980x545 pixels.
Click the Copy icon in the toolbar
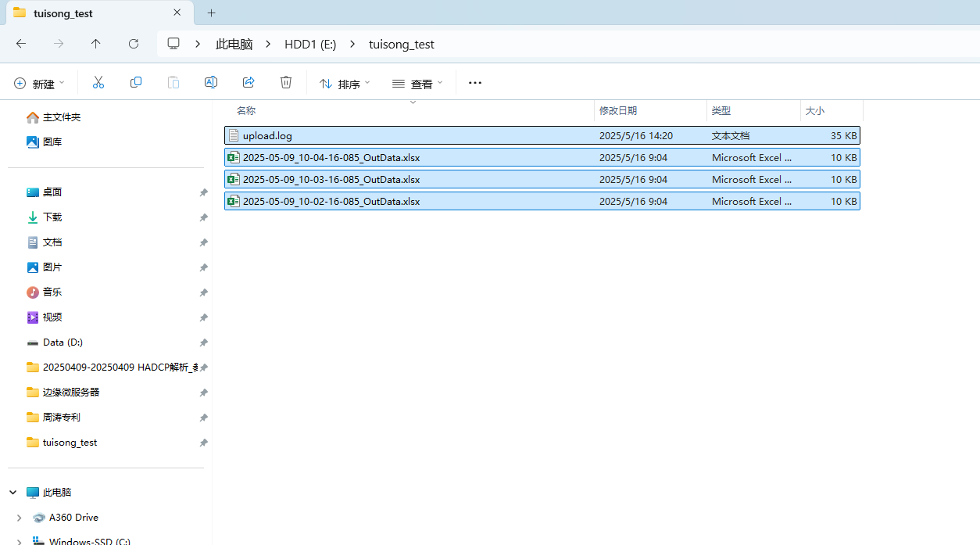[x=135, y=81]
